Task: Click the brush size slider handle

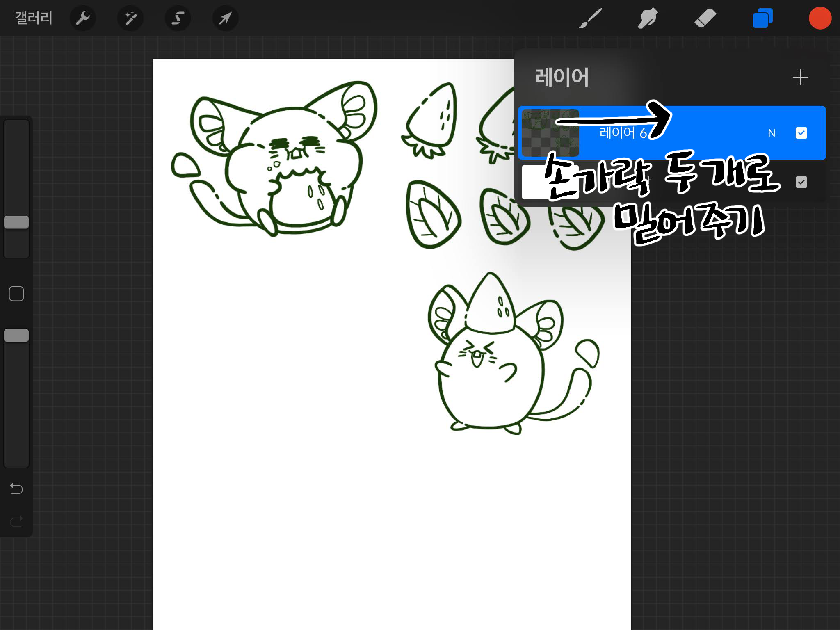Action: 16,222
